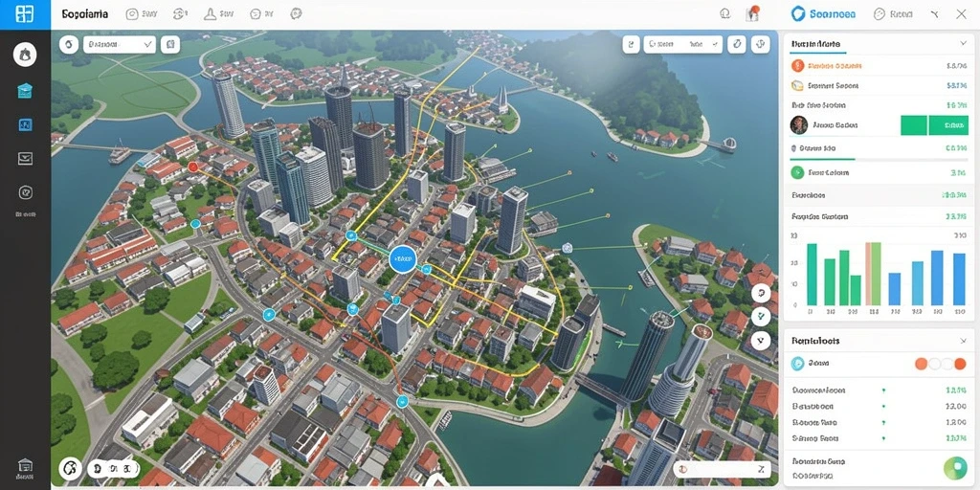Screen dimensions: 980x490
Task: Open the envelope icon in the left sidebar
Action: point(25,158)
